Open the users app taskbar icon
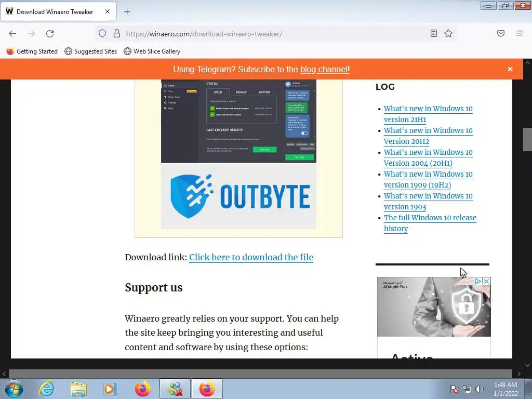Image resolution: width=532 pixels, height=399 pixels. click(175, 389)
